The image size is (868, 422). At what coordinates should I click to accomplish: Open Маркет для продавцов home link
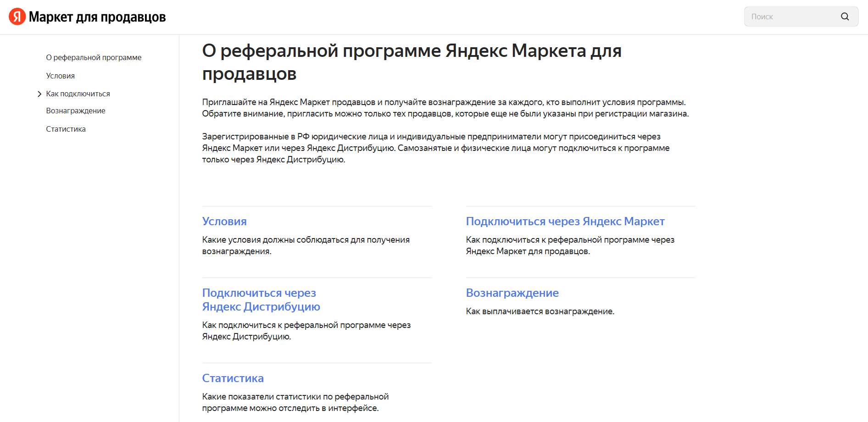point(97,17)
